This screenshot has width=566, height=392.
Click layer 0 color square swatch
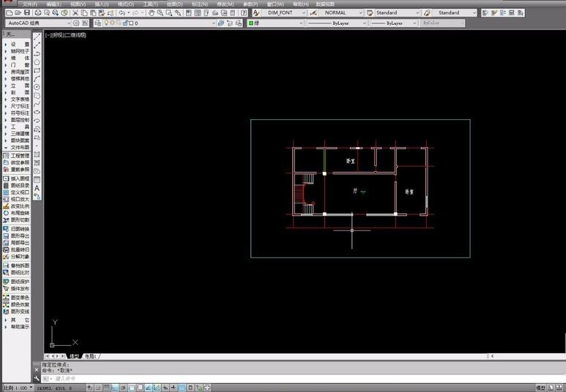131,23
